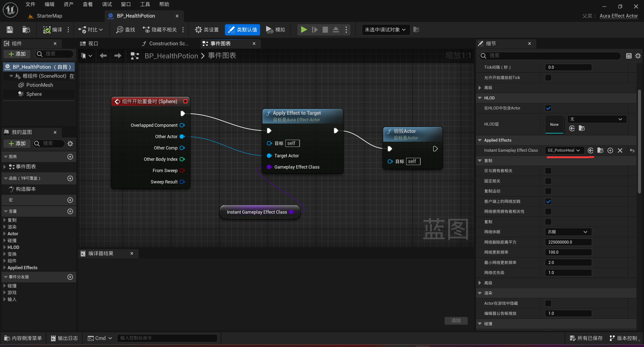644x347 pixels.
Task: Expand the 事件图表 item in 我的蓝图
Action: point(4,167)
